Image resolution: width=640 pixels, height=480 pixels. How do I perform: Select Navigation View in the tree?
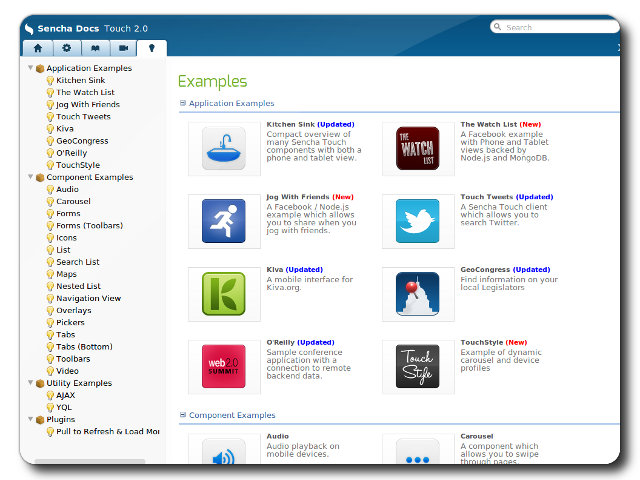coord(88,298)
